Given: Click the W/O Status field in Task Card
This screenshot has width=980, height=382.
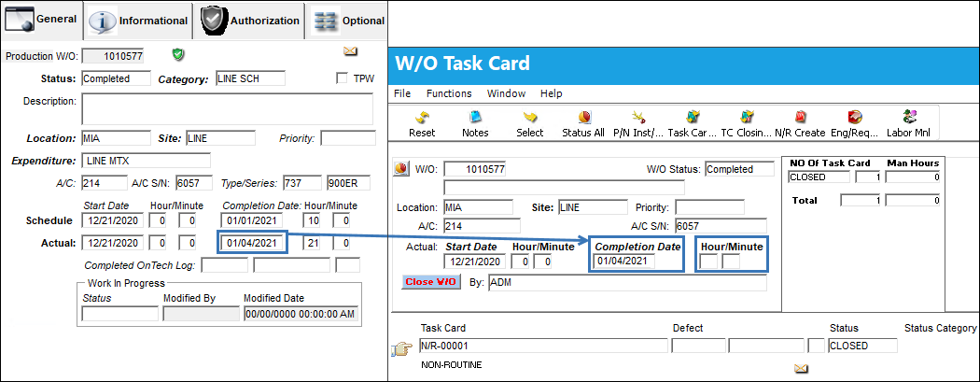Looking at the screenshot, I should click(x=739, y=169).
